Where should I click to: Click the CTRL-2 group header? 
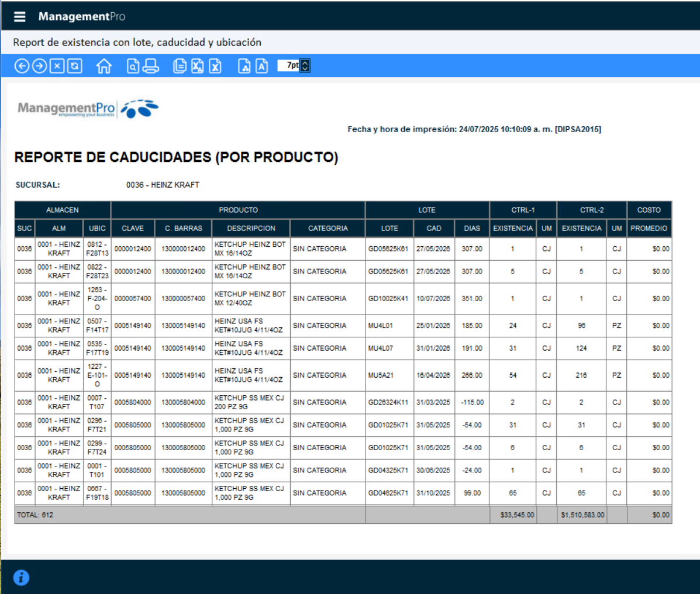591,210
